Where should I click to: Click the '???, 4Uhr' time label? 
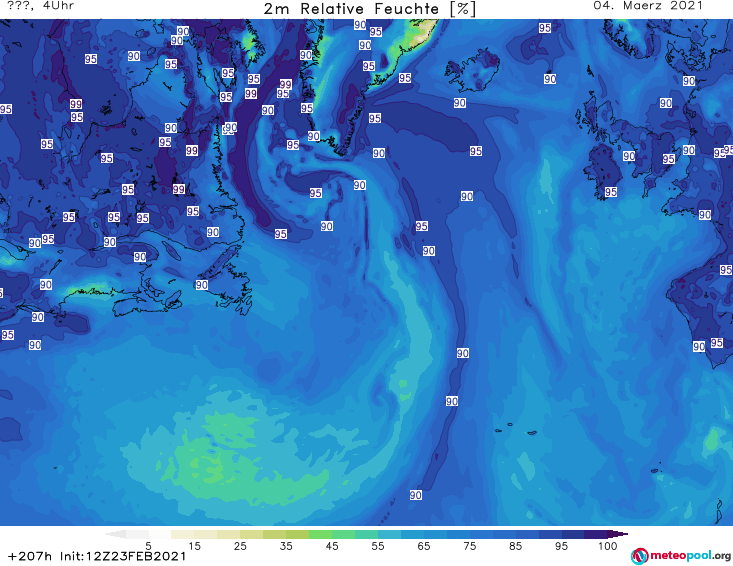pyautogui.click(x=41, y=6)
